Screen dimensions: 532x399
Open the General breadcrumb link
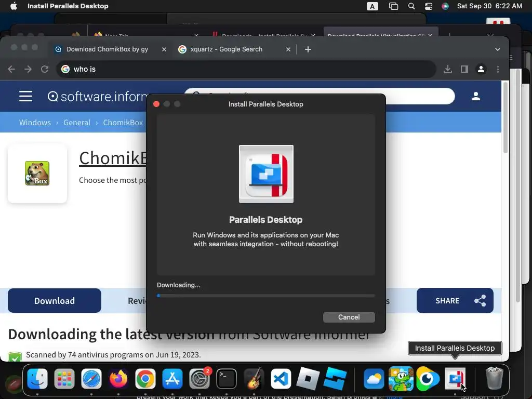pyautogui.click(x=77, y=123)
